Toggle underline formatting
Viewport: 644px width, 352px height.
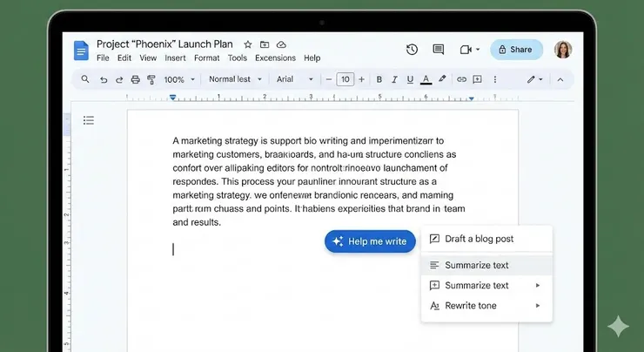[410, 79]
